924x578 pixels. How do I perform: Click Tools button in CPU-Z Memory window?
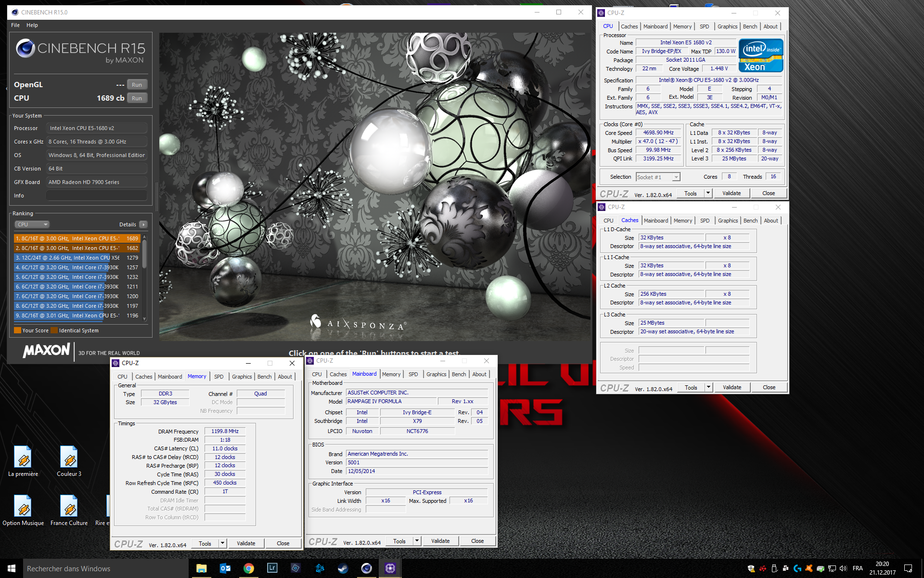coord(205,543)
